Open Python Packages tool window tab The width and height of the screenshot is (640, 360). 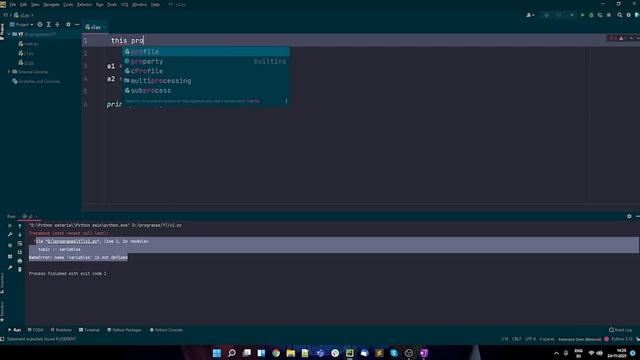tap(124, 330)
